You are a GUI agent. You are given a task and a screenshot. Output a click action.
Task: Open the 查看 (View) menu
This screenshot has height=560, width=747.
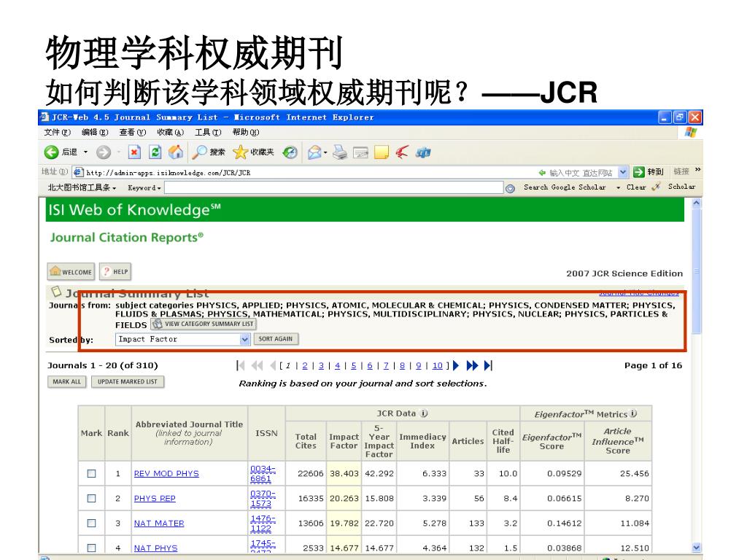(x=133, y=133)
